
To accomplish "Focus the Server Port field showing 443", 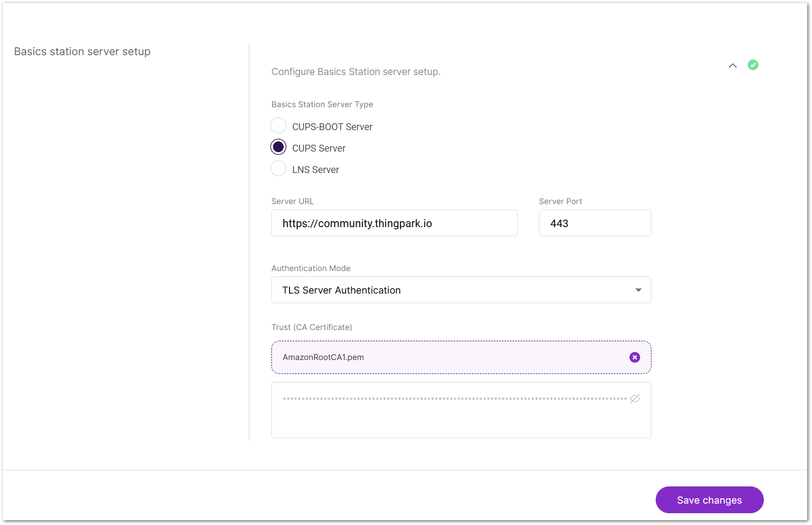I will [595, 223].
